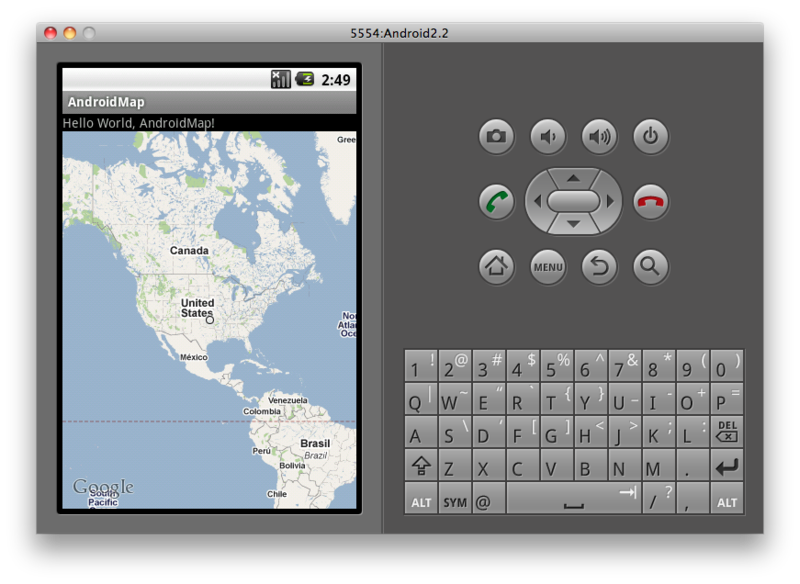Click the D-pad left arrow
The image size is (800, 584).
click(537, 201)
